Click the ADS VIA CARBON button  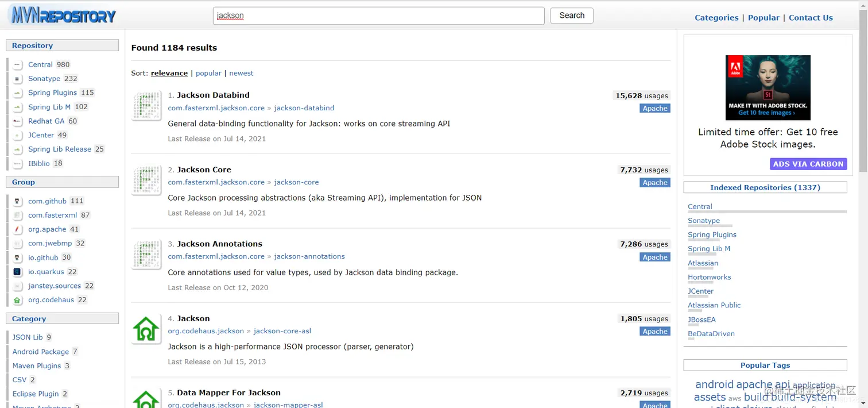[x=808, y=164]
